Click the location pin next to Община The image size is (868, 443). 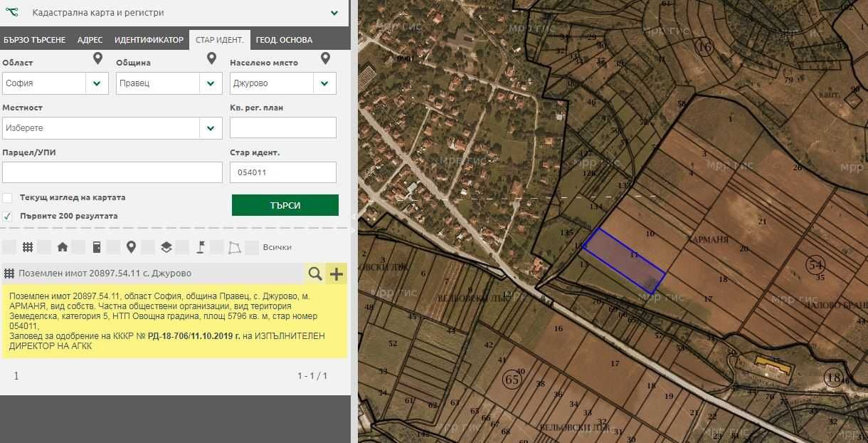(x=211, y=58)
